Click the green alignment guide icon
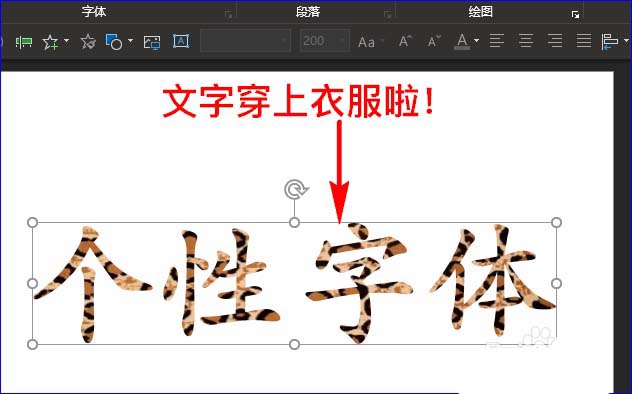Viewport: 632px width, 394px height. [x=24, y=42]
